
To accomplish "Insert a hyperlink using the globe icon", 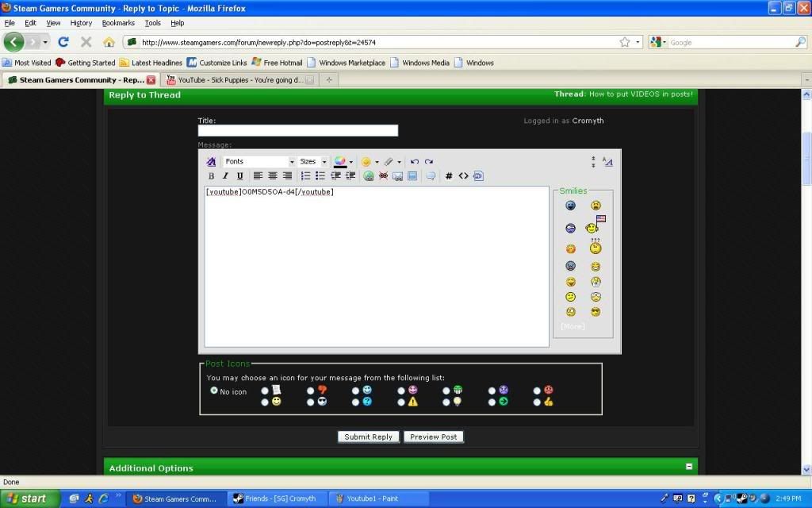I will [369, 176].
